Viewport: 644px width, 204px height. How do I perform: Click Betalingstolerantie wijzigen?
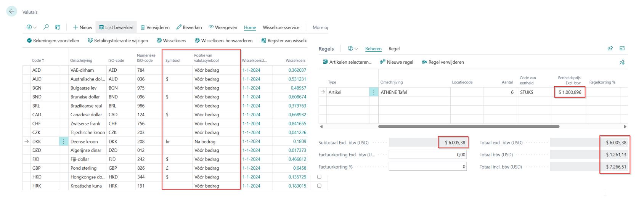coord(118,40)
